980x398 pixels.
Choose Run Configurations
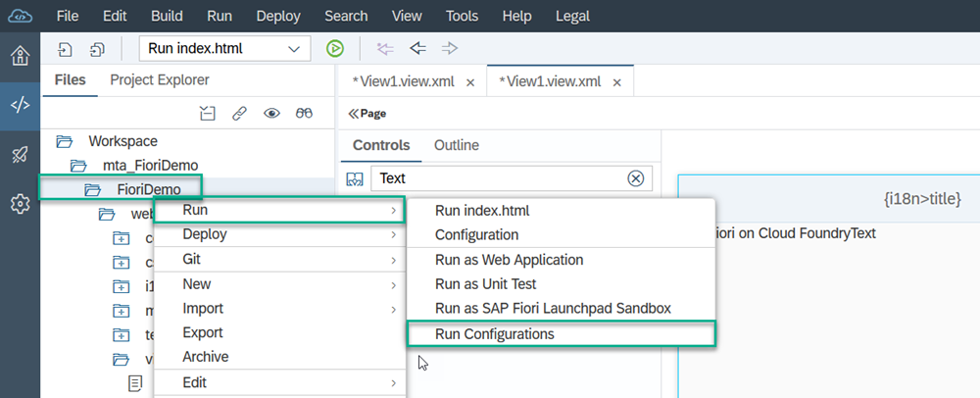tap(562, 333)
